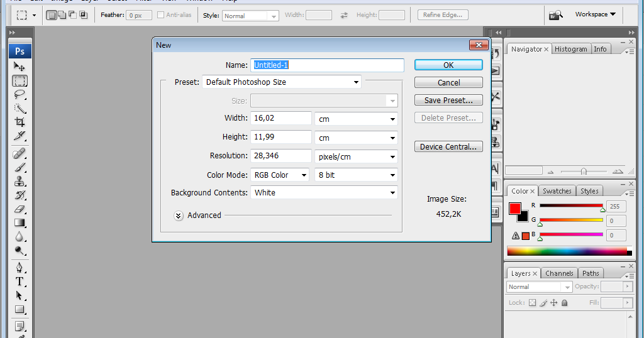Select the Healing Brush tool
The height and width of the screenshot is (338, 644).
[19, 154]
